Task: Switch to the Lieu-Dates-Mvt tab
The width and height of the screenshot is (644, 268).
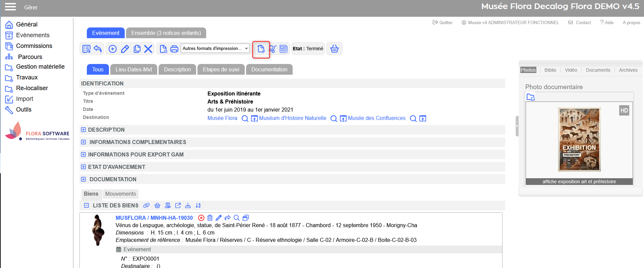Action: 133,69
